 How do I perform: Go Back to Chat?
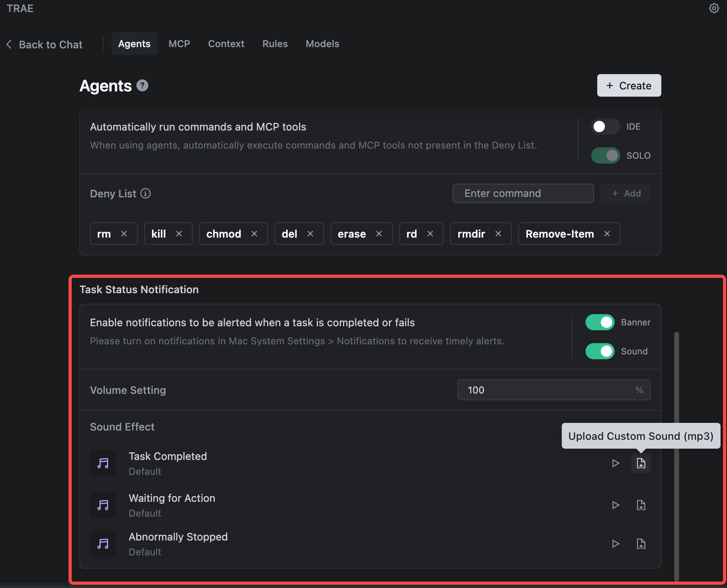tap(45, 44)
